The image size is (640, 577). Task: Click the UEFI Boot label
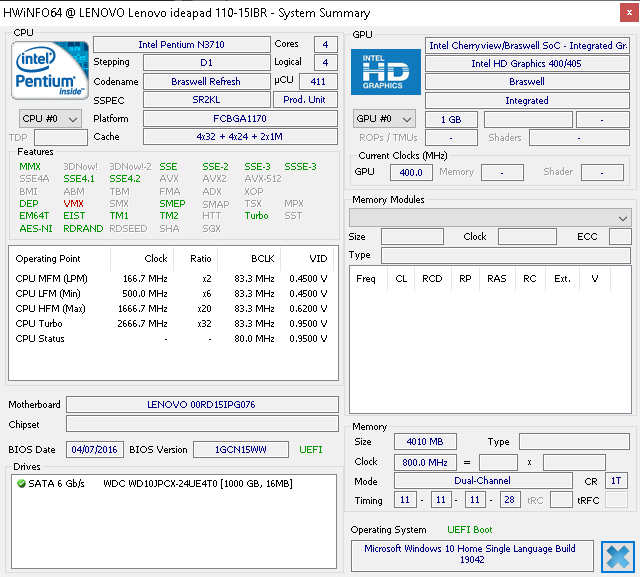[x=470, y=530]
